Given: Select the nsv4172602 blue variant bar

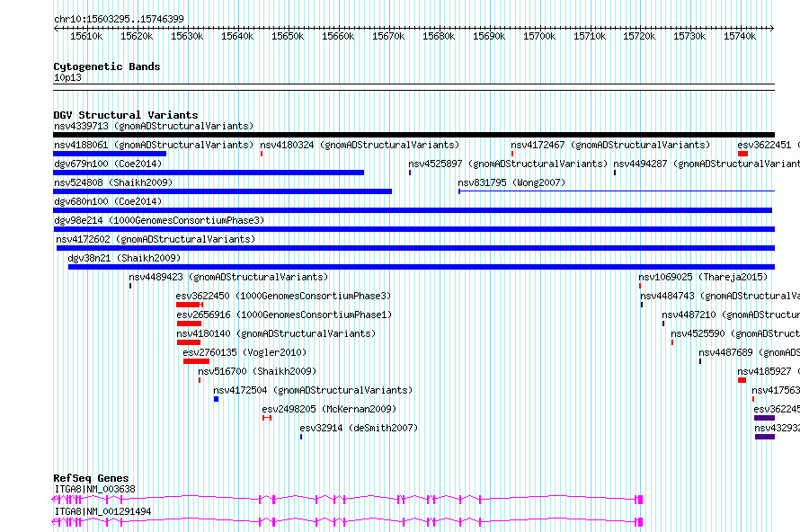Looking at the screenshot, I should click(x=416, y=248).
